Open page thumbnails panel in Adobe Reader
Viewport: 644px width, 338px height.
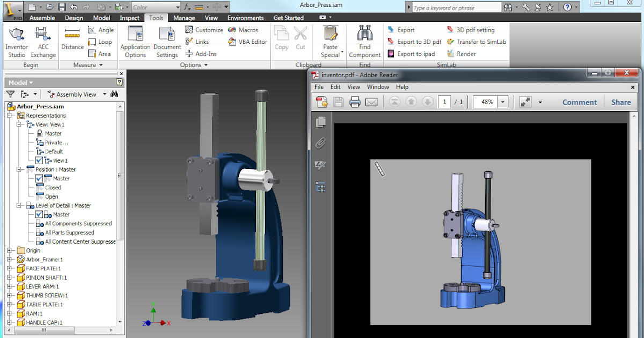coord(321,122)
